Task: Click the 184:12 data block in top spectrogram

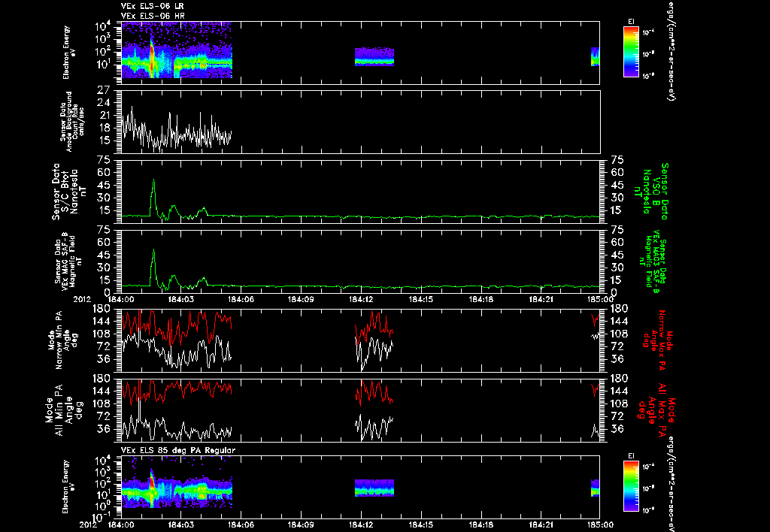Action: 374,56
